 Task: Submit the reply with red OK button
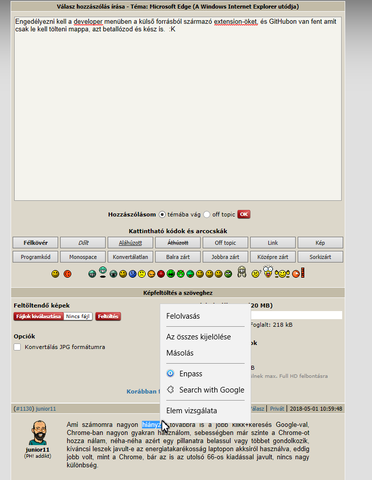(244, 214)
